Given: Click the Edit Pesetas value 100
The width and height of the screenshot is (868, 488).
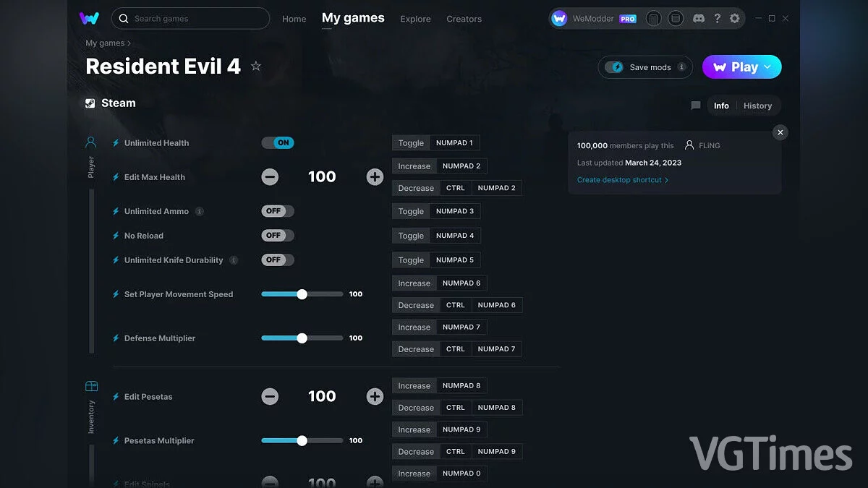Looking at the screenshot, I should coord(322,396).
